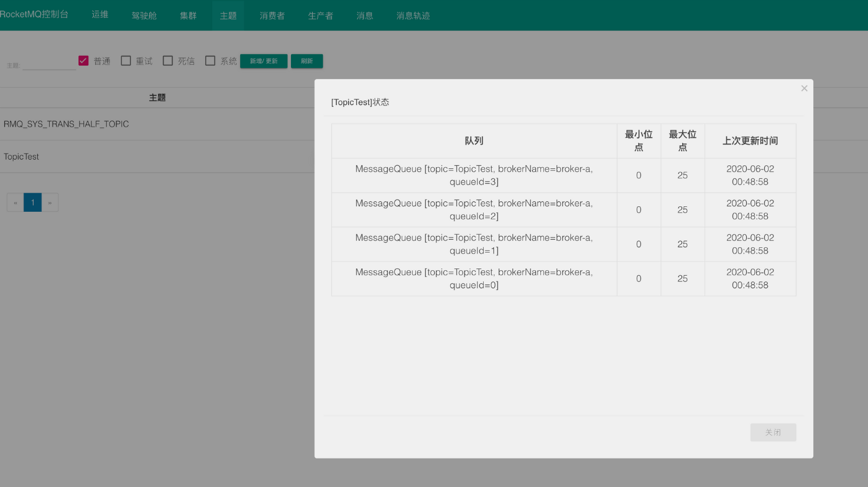The image size is (868, 487).
Task: Click the [TopicTest]状态 dialog title
Action: [360, 102]
